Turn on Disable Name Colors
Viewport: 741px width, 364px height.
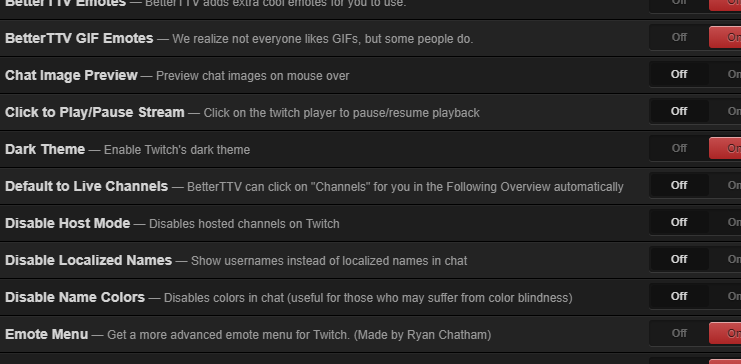click(725, 296)
